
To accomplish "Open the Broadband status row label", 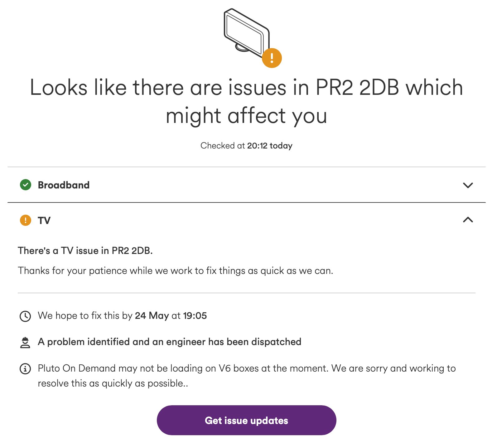I will pyautogui.click(x=64, y=185).
